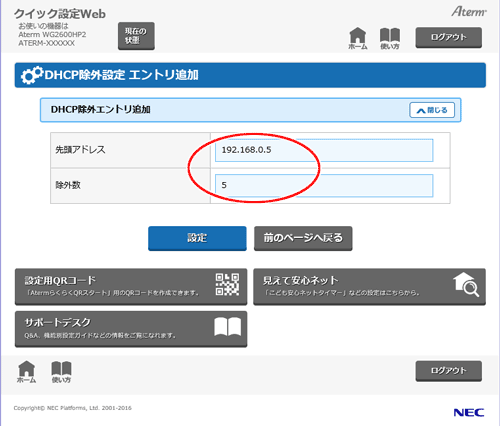This screenshot has height=426, width=500.
Task: Click the 除外数 input field
Action: coord(324,185)
